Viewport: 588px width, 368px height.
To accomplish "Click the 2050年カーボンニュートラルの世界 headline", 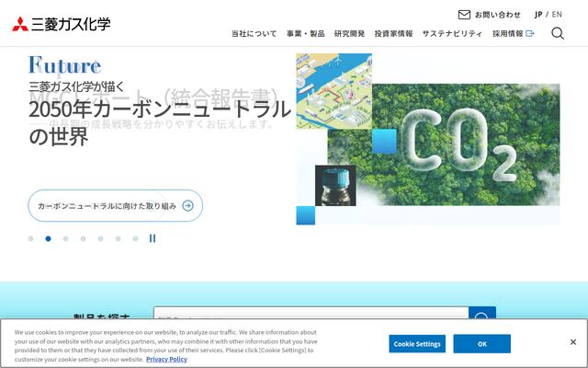I will [x=160, y=122].
